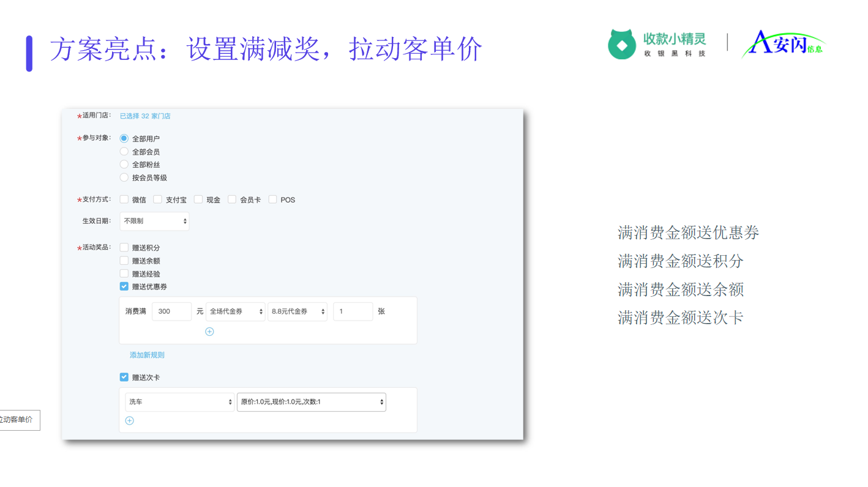Click the 安闪信息 logo
The image size is (868, 487).
coord(784,44)
